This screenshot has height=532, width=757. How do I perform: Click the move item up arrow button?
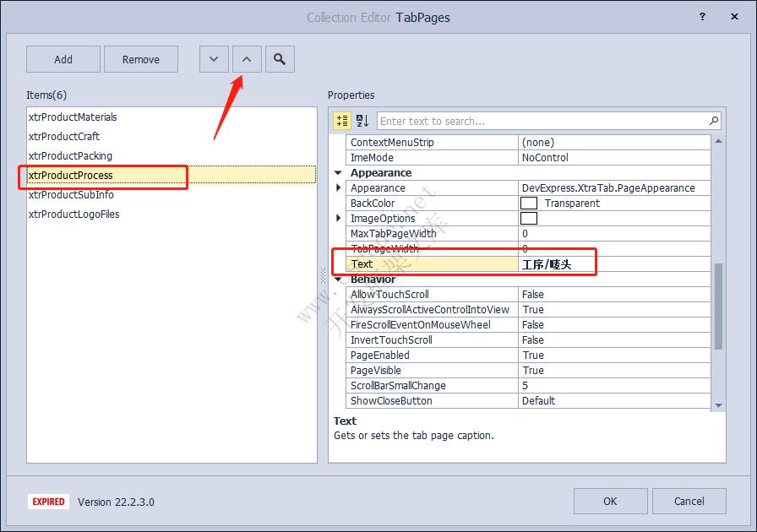tap(246, 59)
